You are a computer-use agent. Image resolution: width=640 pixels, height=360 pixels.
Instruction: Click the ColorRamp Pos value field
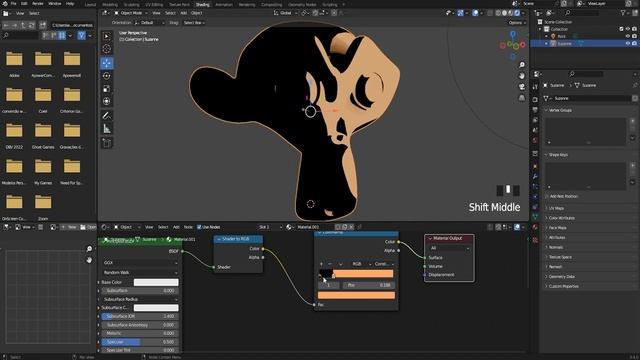pos(369,285)
